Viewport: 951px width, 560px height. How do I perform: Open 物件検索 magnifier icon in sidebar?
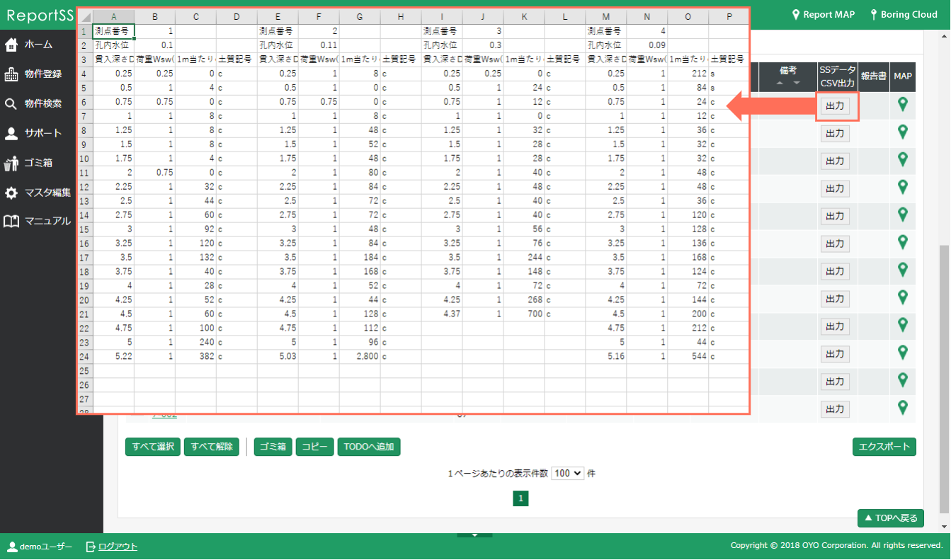11,104
